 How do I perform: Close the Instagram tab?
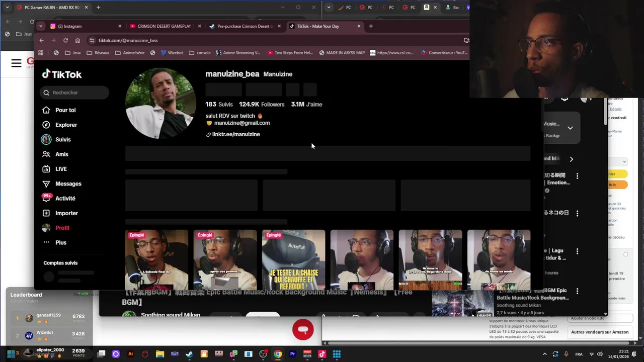pos(120,26)
